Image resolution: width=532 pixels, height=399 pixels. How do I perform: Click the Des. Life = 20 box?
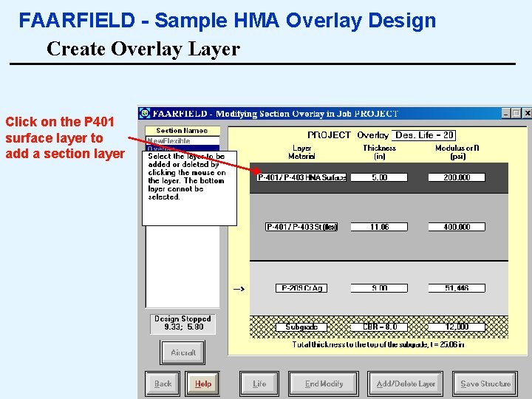tap(424, 135)
